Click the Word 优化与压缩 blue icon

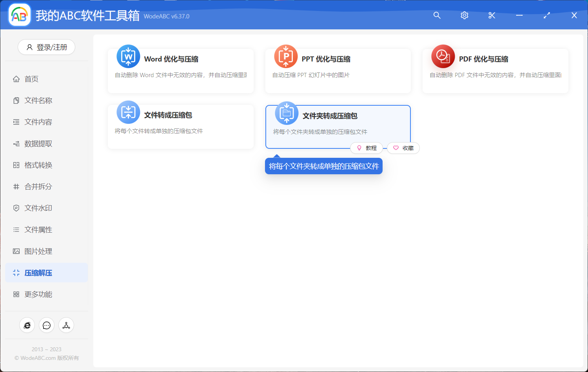[128, 56]
